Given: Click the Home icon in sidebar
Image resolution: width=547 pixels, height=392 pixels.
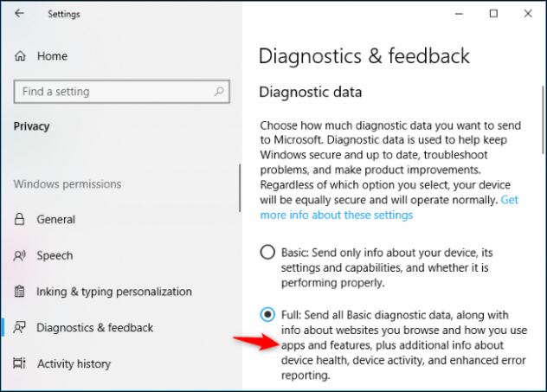Looking at the screenshot, I should coord(20,56).
